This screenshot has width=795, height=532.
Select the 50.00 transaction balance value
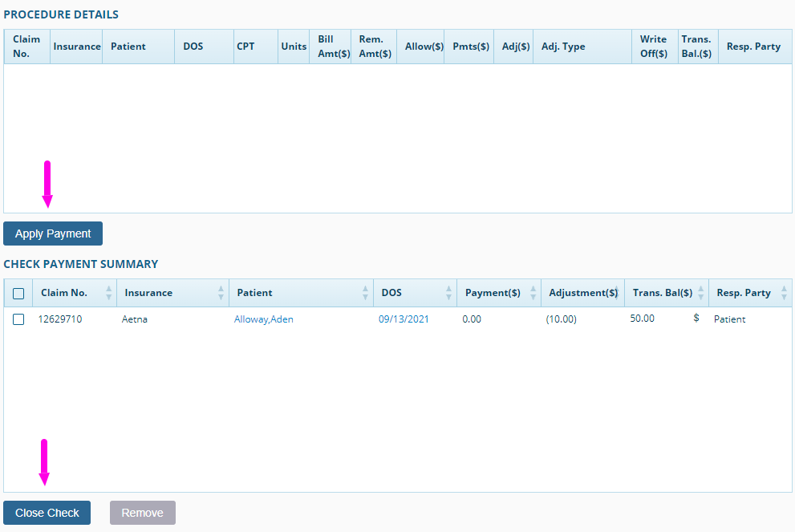642,318
